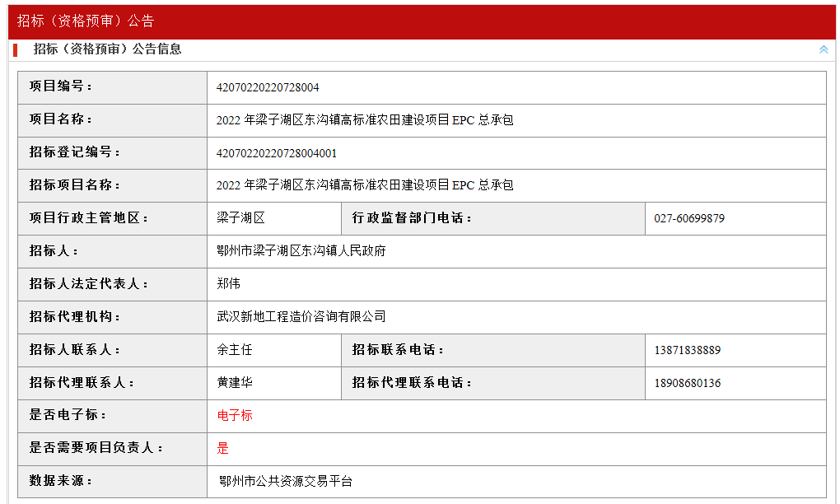The image size is (840, 504).
Task: Click the section heading 招标（资格预审）公告信息
Action: (107, 49)
